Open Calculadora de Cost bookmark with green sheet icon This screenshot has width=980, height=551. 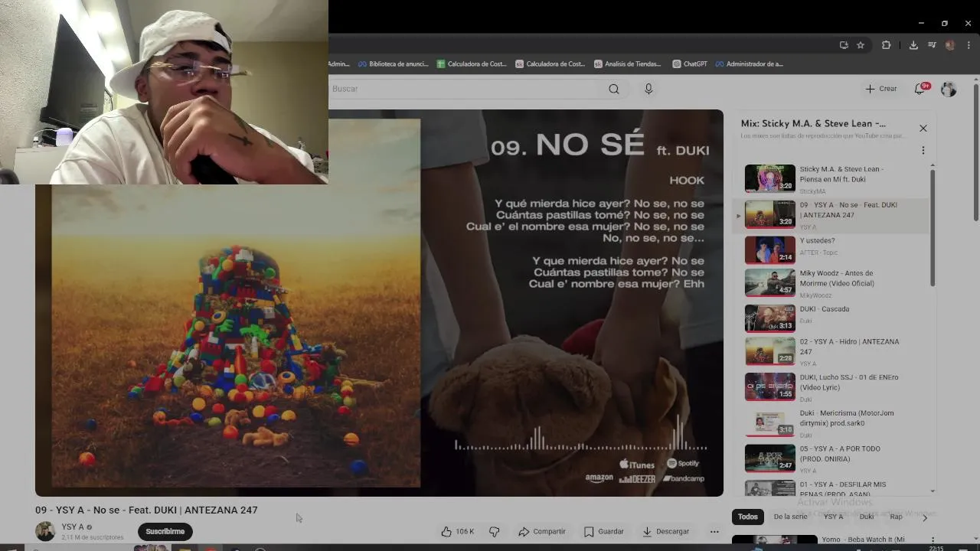click(x=472, y=64)
